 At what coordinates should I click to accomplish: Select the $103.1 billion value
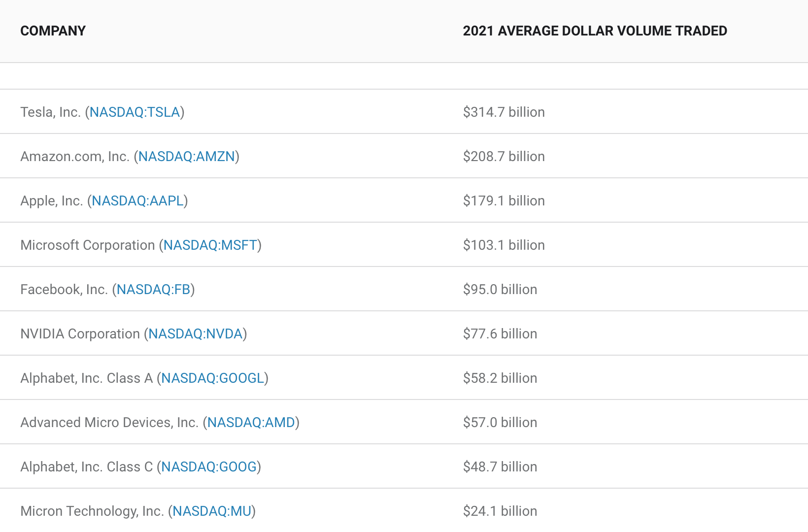[504, 245]
